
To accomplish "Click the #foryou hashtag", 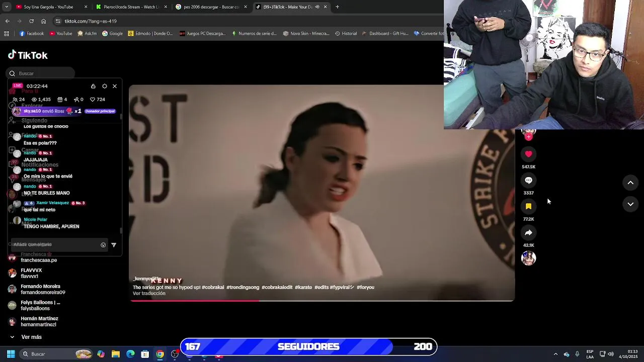I will [x=365, y=288].
